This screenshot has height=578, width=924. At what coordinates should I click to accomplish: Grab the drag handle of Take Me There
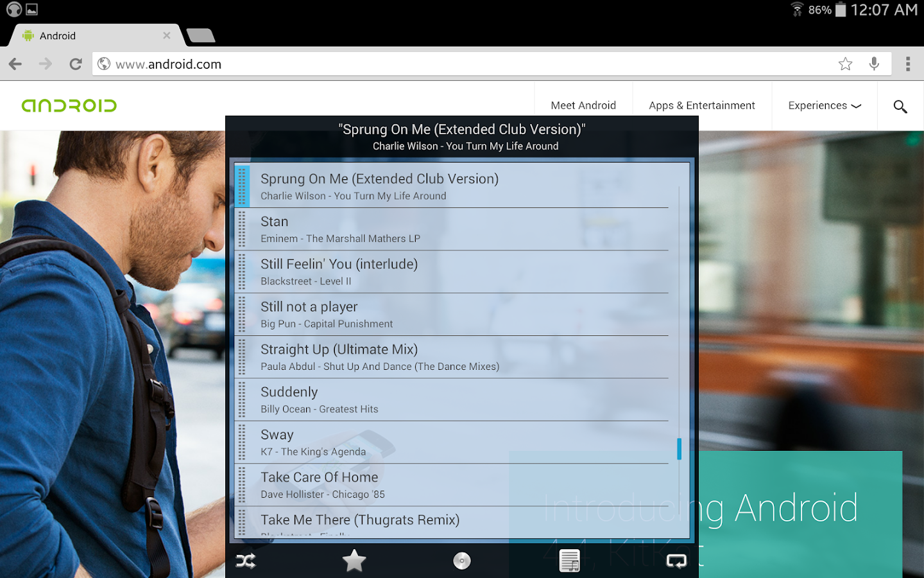click(242, 523)
